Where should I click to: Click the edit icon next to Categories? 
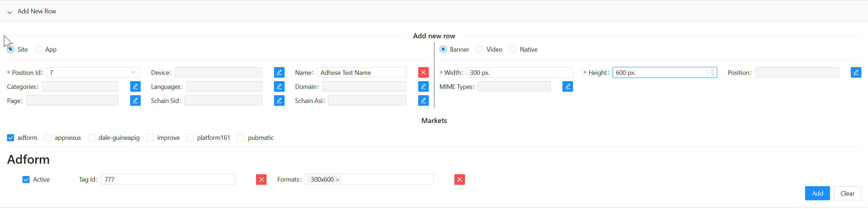(135, 86)
